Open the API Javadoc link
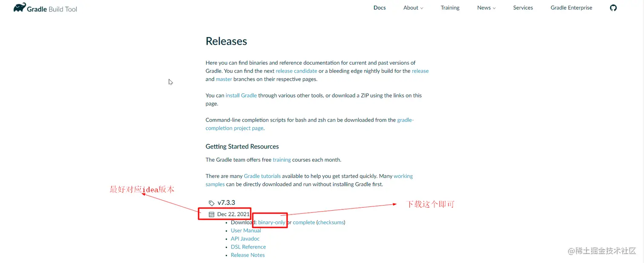The width and height of the screenshot is (644, 263). coord(245,239)
